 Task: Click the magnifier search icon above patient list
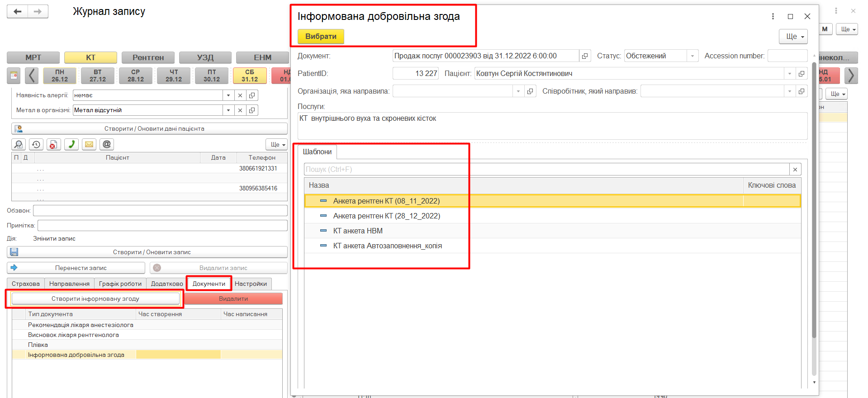click(x=19, y=144)
